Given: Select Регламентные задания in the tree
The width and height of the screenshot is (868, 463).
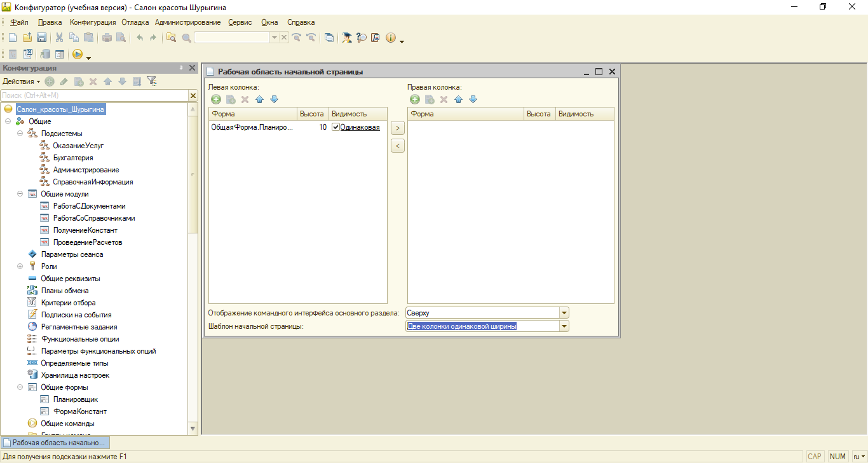Looking at the screenshot, I should click(79, 327).
